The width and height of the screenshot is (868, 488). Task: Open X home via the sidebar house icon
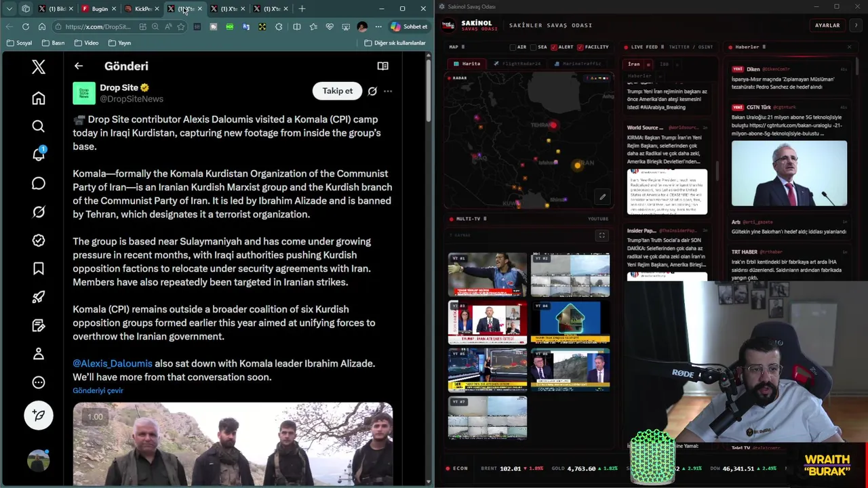(x=39, y=98)
